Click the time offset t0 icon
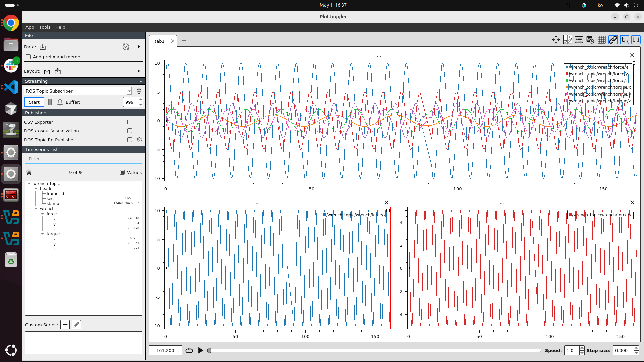644x362 pixels. point(624,40)
